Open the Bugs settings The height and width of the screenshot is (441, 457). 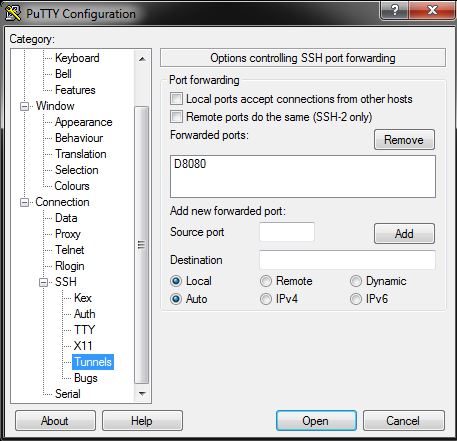pyautogui.click(x=86, y=378)
